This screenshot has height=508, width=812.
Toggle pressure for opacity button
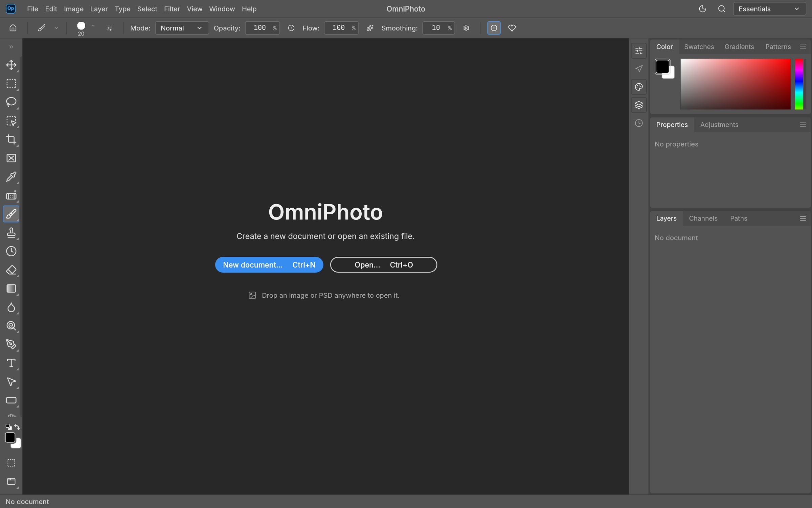pyautogui.click(x=291, y=28)
